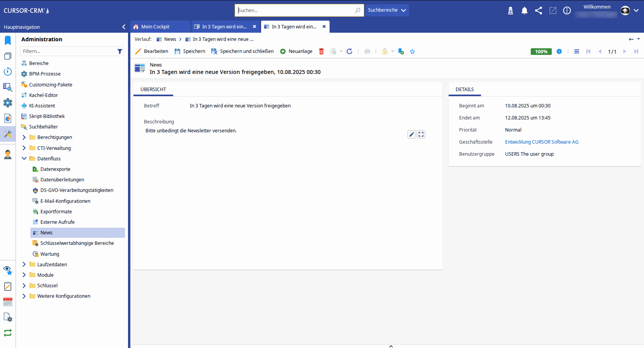This screenshot has width=644, height=348.
Task: Mark this record as favorite star
Action: point(412,51)
